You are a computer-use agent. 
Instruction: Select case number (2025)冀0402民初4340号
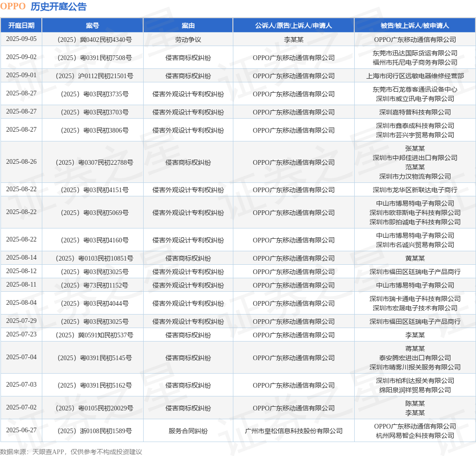(x=94, y=40)
